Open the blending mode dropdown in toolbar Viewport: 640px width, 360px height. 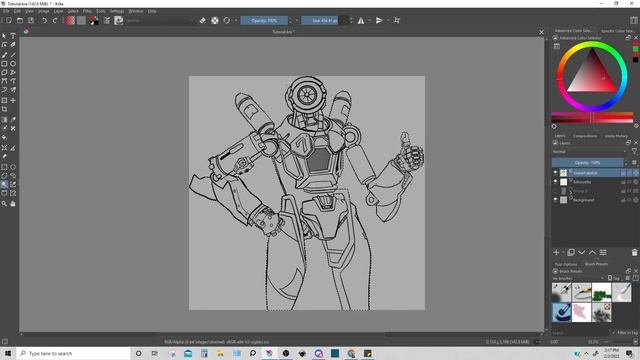[x=159, y=20]
